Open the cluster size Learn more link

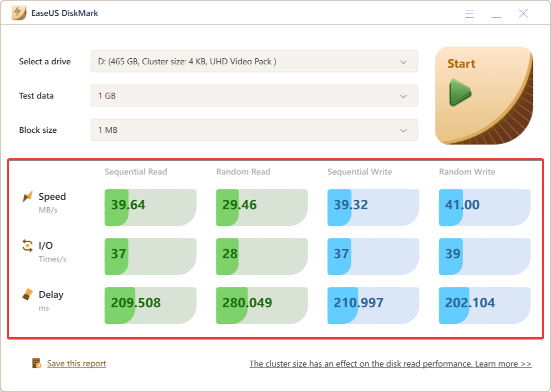[390, 364]
